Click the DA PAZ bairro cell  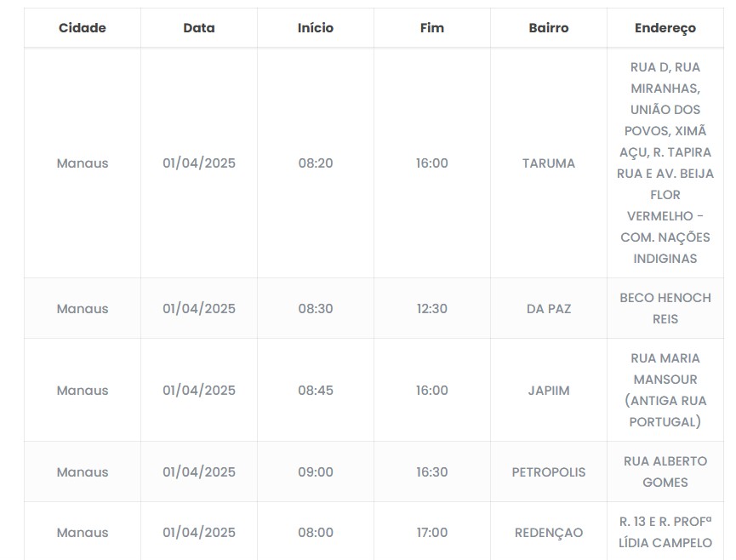(x=549, y=309)
